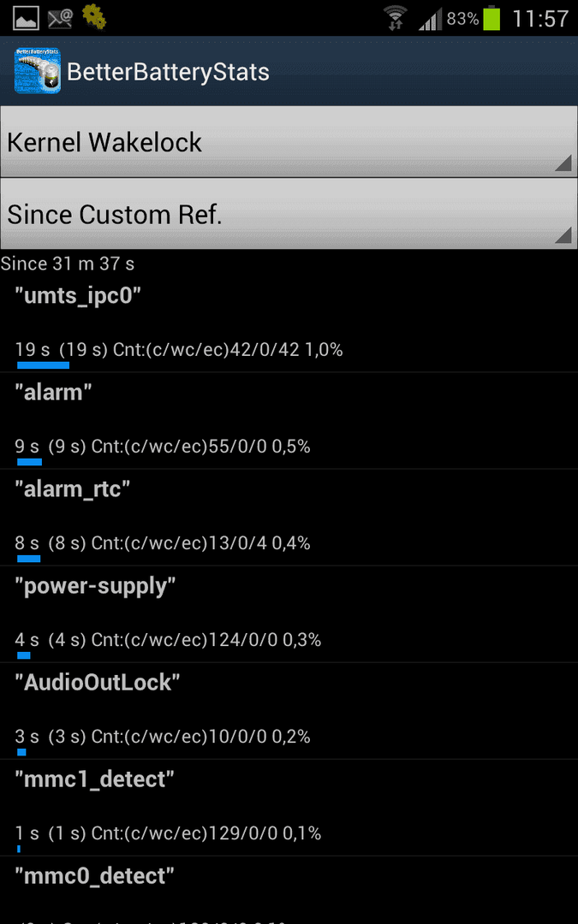The image size is (578, 924).
Task: Open the "power-supply" wakelock entry
Action: pyautogui.click(x=289, y=614)
